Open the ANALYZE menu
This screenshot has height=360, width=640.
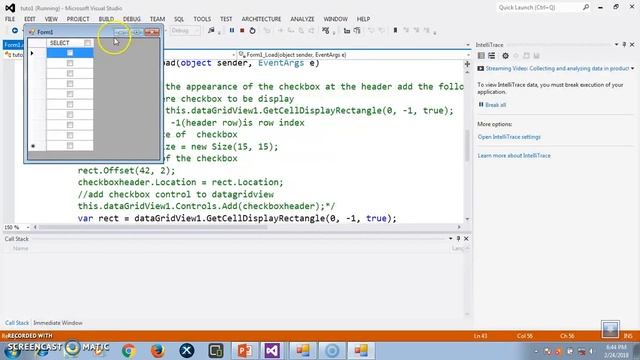click(x=302, y=19)
